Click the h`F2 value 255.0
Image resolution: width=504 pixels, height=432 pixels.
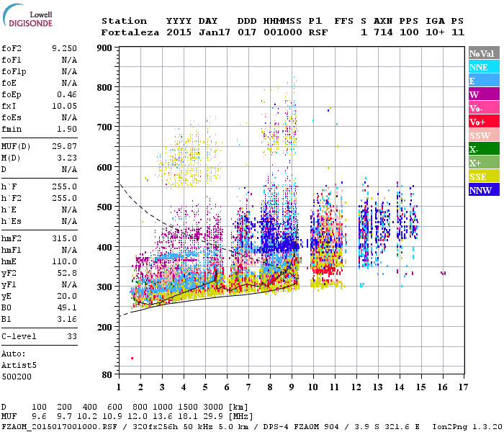point(64,198)
